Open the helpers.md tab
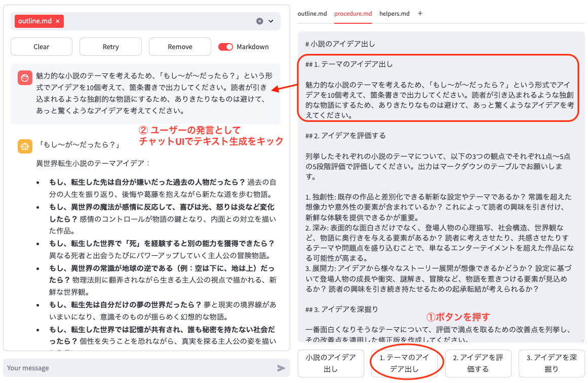Image resolution: width=588 pixels, height=383 pixels. (x=395, y=14)
